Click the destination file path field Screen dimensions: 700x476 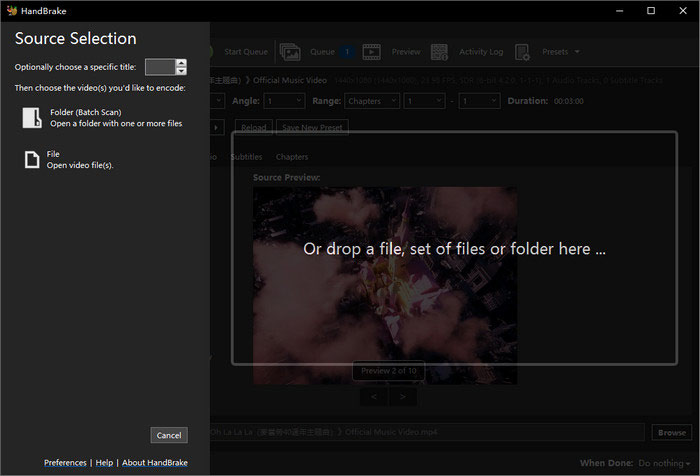pos(427,432)
